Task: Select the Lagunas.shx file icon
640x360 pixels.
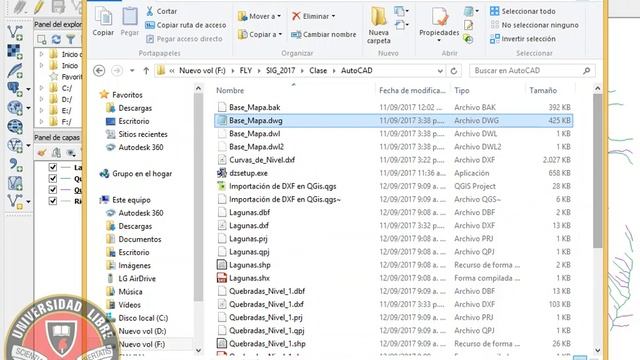Action: click(x=222, y=278)
